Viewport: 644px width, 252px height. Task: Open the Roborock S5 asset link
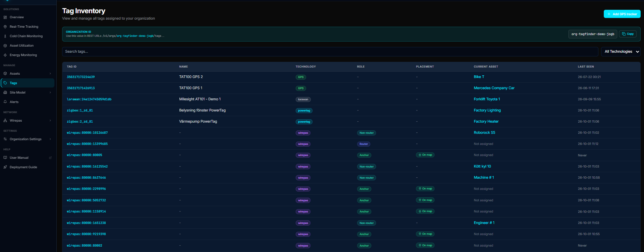point(485,133)
